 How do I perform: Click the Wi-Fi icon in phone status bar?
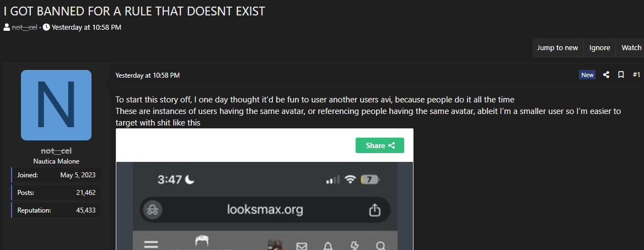click(350, 180)
